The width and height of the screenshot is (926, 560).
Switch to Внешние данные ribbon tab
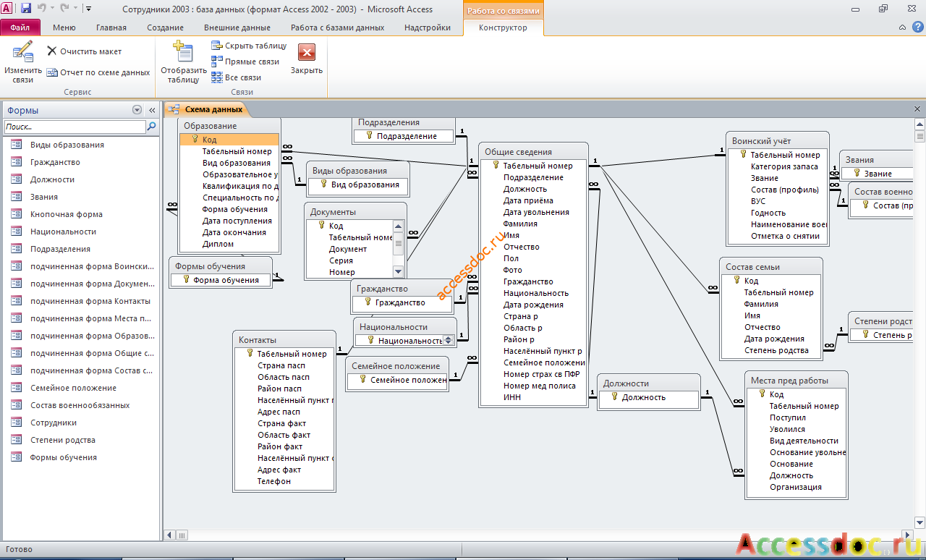tap(237, 27)
